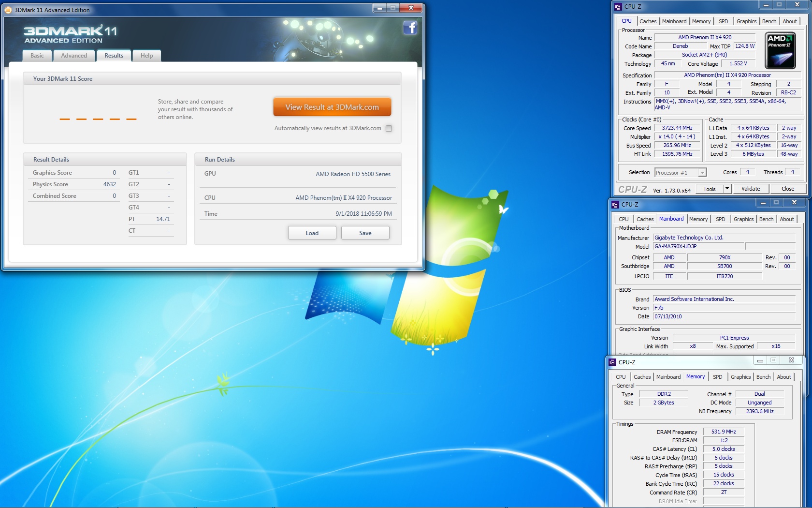Image resolution: width=812 pixels, height=508 pixels.
Task: Open Graphics tab in top CPU-Z window
Action: 746,21
